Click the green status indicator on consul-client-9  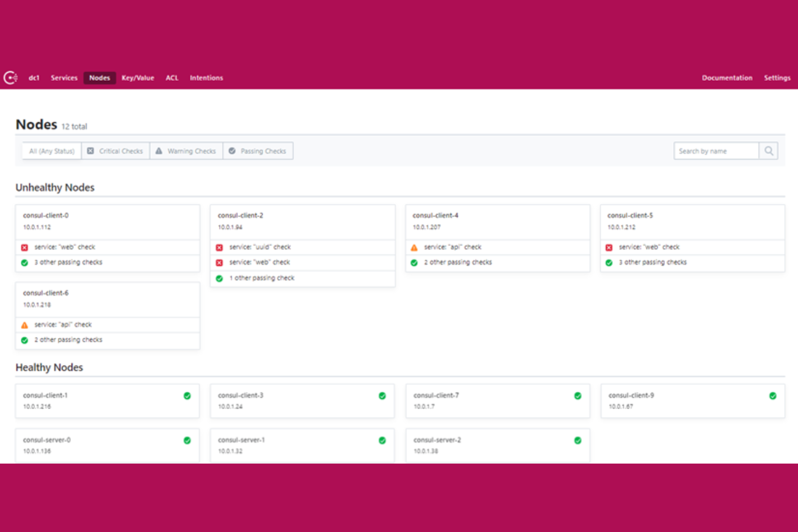pos(773,395)
